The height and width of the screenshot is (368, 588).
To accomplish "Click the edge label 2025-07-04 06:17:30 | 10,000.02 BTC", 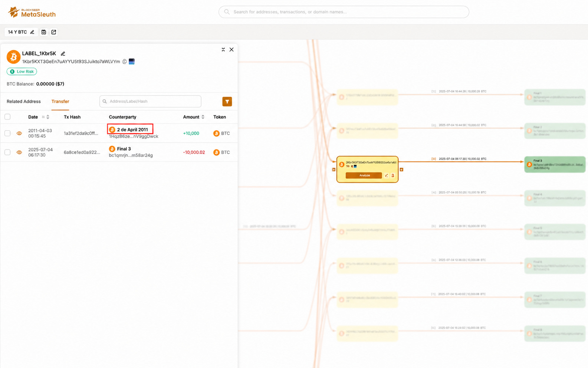I will (462, 159).
